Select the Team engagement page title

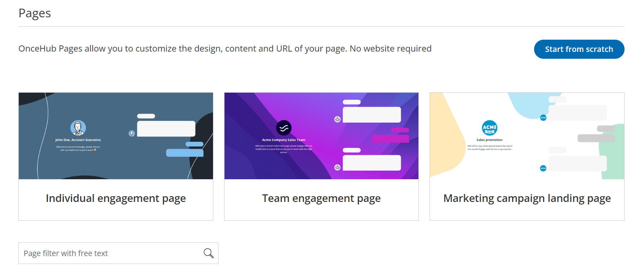321,198
